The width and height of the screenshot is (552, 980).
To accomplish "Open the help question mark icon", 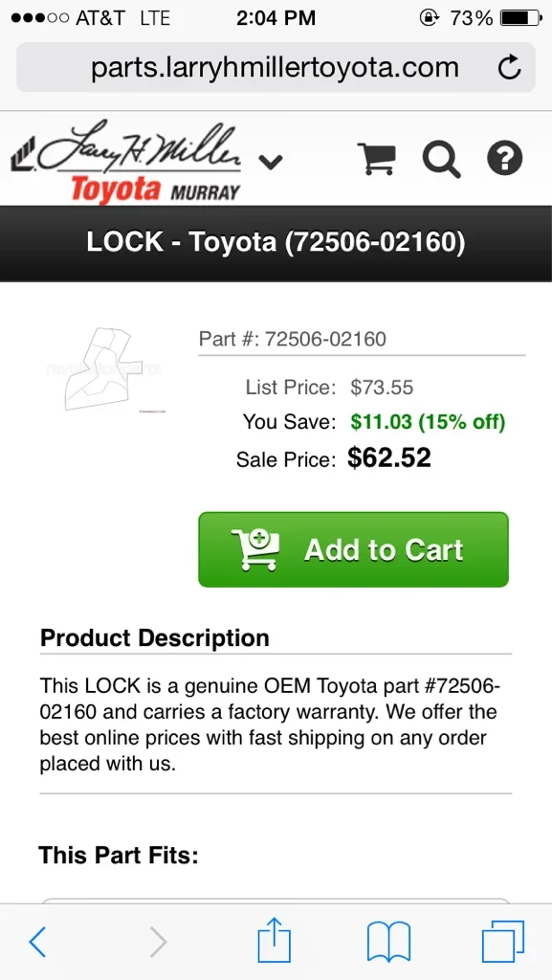I will [x=504, y=158].
